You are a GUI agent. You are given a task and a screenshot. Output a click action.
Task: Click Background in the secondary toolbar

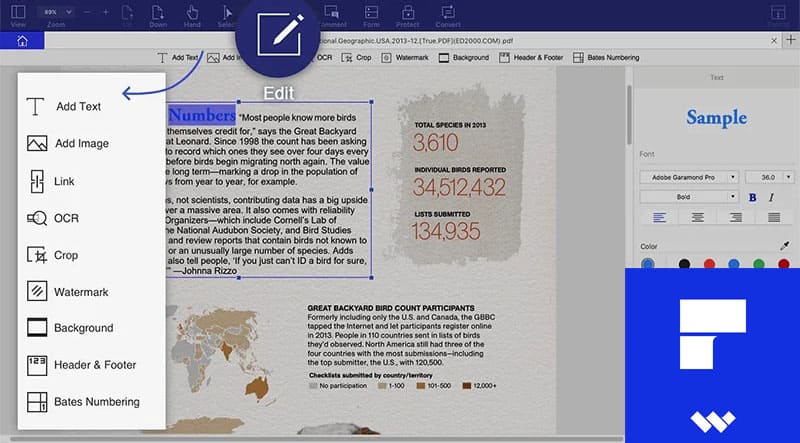click(464, 58)
